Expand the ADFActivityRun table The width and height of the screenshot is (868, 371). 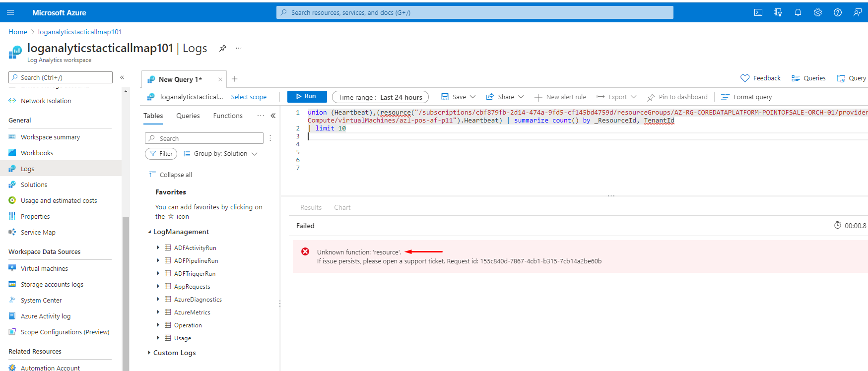click(x=158, y=247)
